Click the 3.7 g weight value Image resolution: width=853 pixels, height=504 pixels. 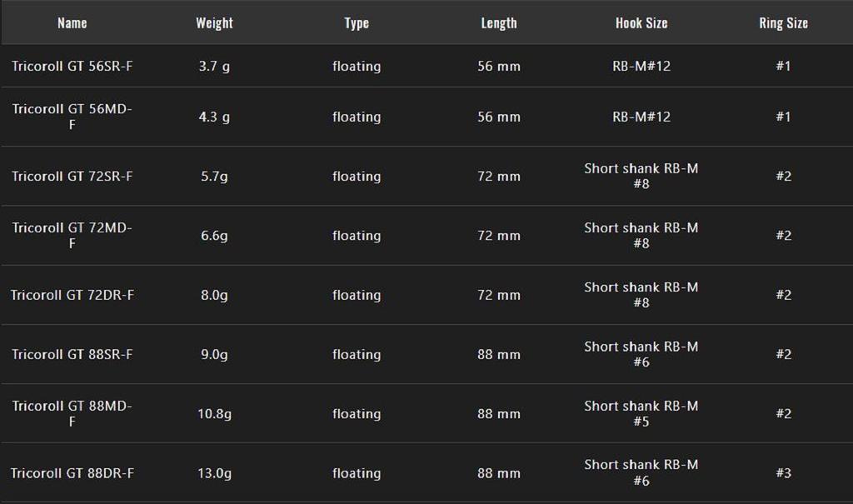click(x=214, y=66)
